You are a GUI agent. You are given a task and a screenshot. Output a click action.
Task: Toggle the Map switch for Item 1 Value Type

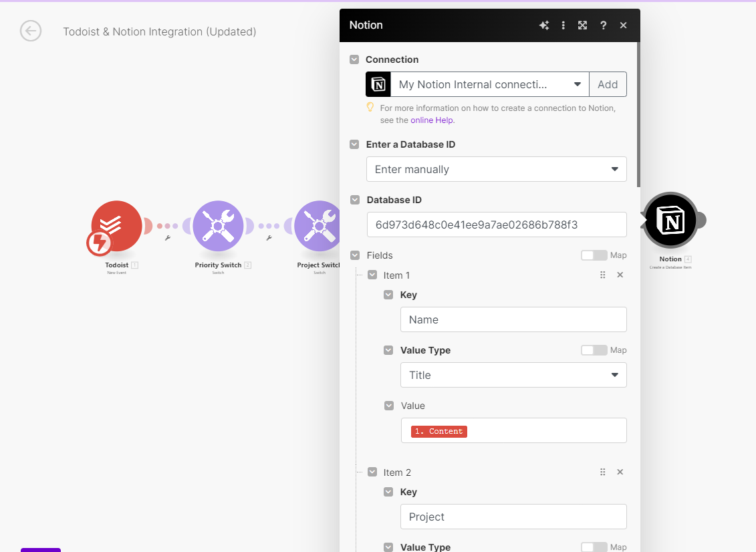point(594,350)
